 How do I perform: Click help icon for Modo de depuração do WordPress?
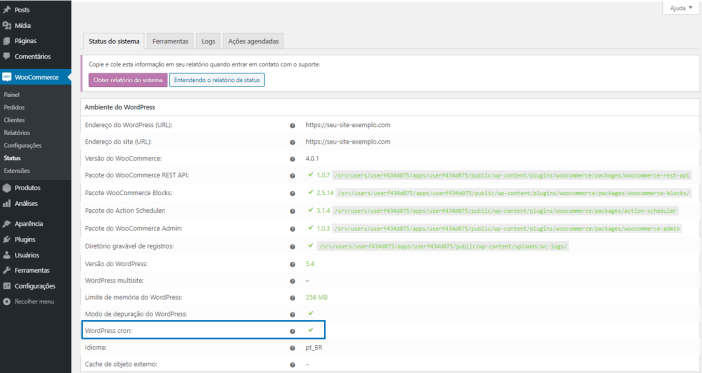pyautogui.click(x=292, y=314)
